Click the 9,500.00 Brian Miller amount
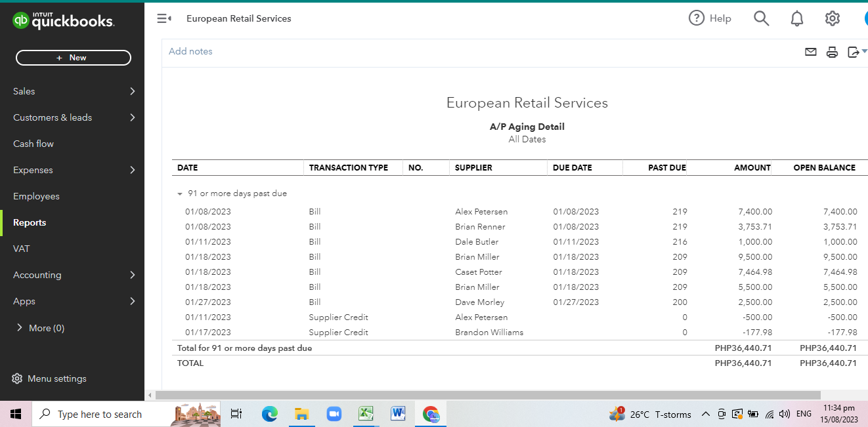The image size is (868, 427). point(755,257)
